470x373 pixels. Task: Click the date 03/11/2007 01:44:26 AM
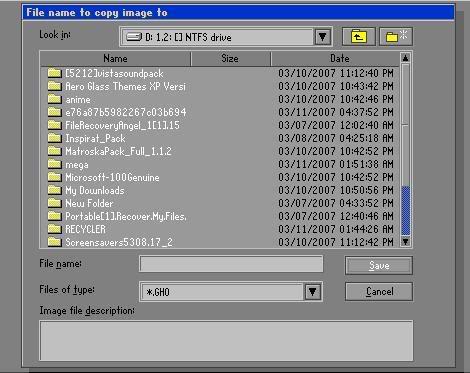coord(336,229)
